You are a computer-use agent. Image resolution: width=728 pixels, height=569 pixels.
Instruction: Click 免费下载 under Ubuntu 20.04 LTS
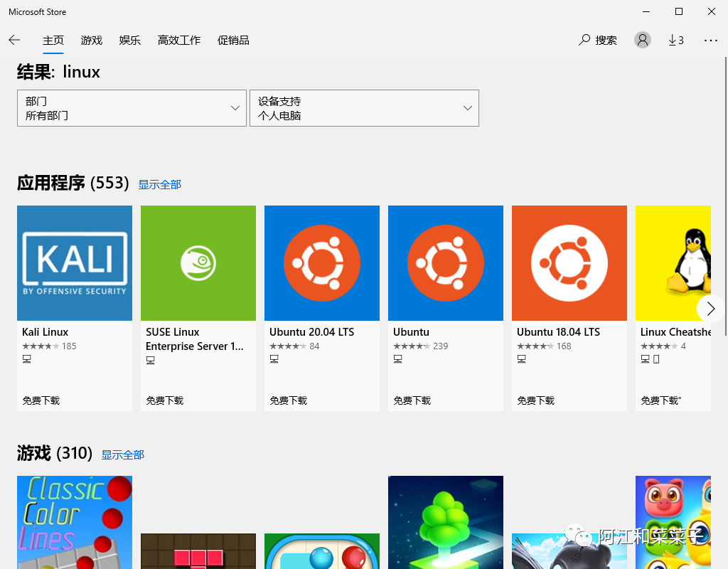click(289, 400)
